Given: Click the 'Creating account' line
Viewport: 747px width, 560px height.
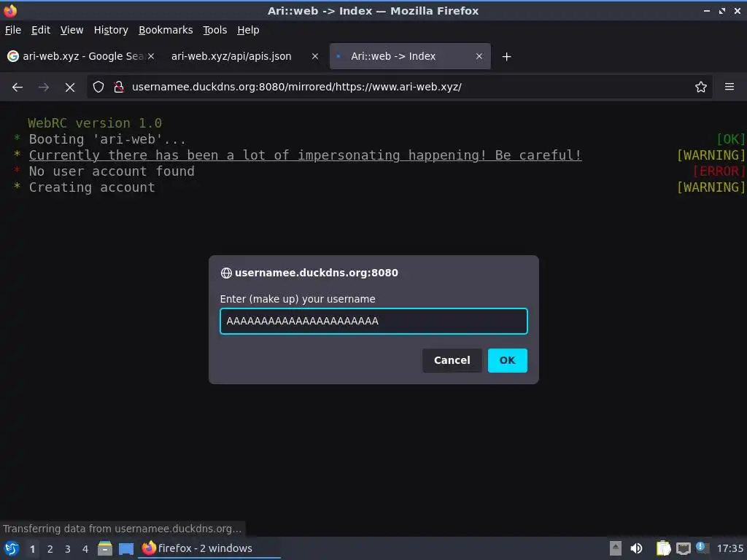Looking at the screenshot, I should click(x=92, y=187).
